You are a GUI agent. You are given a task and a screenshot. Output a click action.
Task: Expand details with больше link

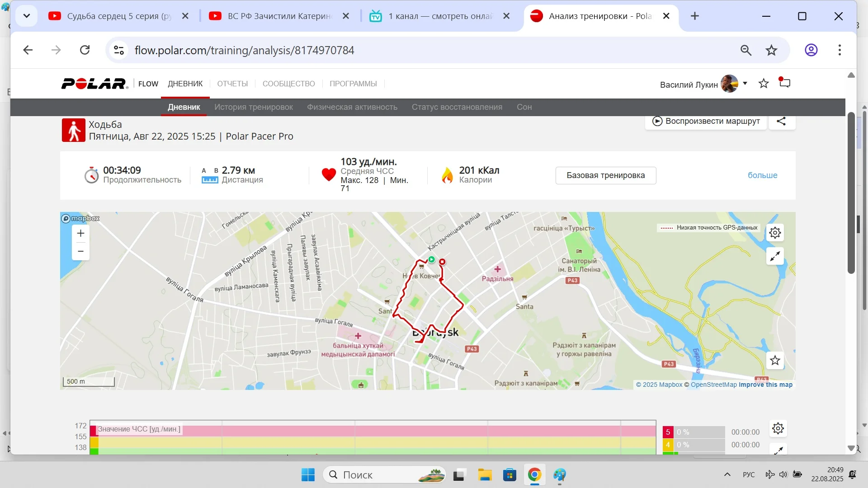pyautogui.click(x=762, y=175)
